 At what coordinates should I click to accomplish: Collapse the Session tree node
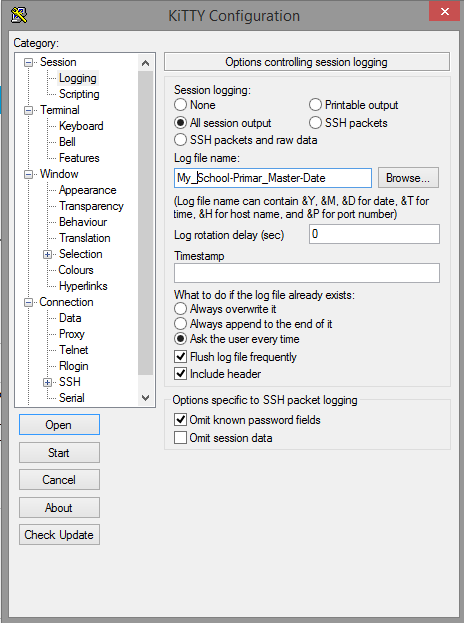pos(28,62)
